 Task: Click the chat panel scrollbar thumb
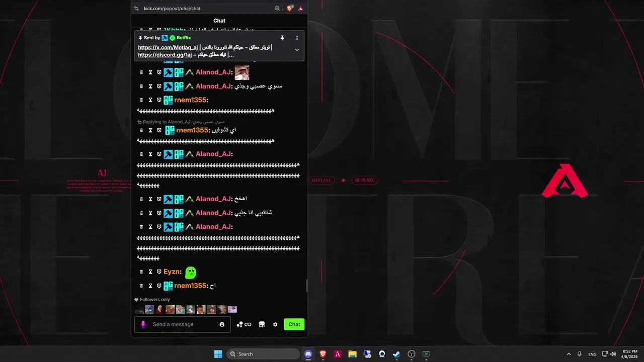(306, 286)
